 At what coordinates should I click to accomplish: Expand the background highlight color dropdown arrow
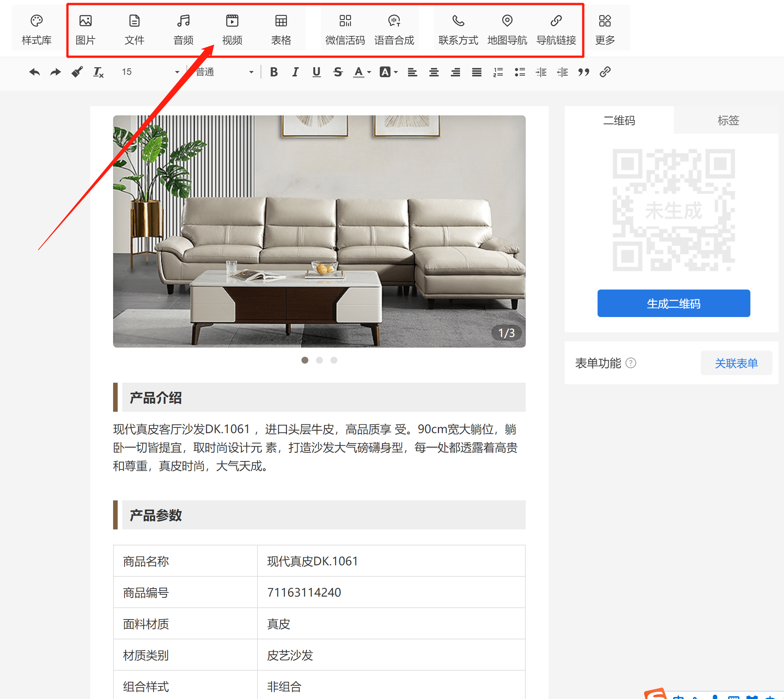[x=396, y=72]
